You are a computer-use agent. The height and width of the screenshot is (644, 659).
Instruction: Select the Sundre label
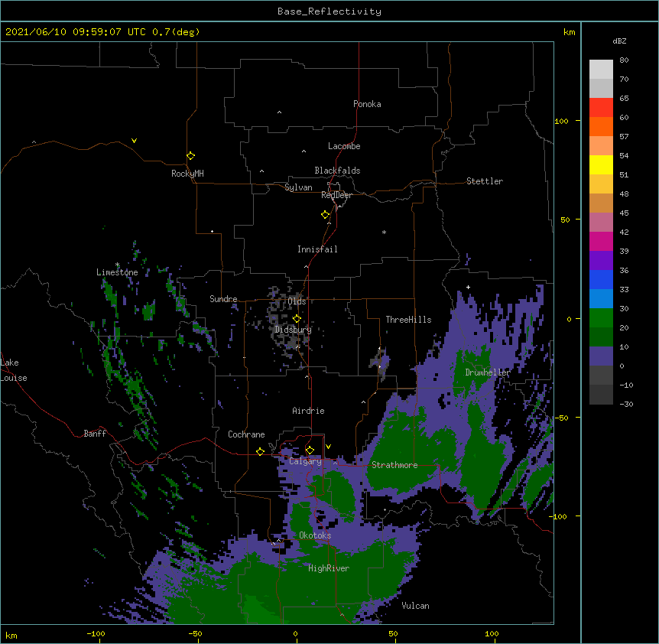(223, 299)
